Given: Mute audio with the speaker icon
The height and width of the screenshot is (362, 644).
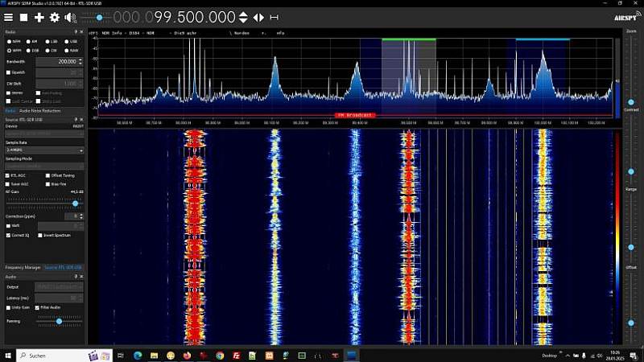Looking at the screenshot, I should pos(70,18).
